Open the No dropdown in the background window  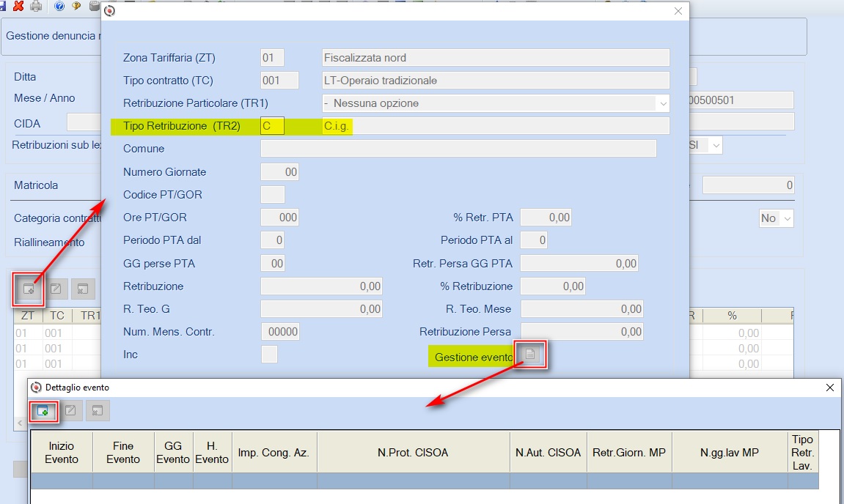click(787, 218)
